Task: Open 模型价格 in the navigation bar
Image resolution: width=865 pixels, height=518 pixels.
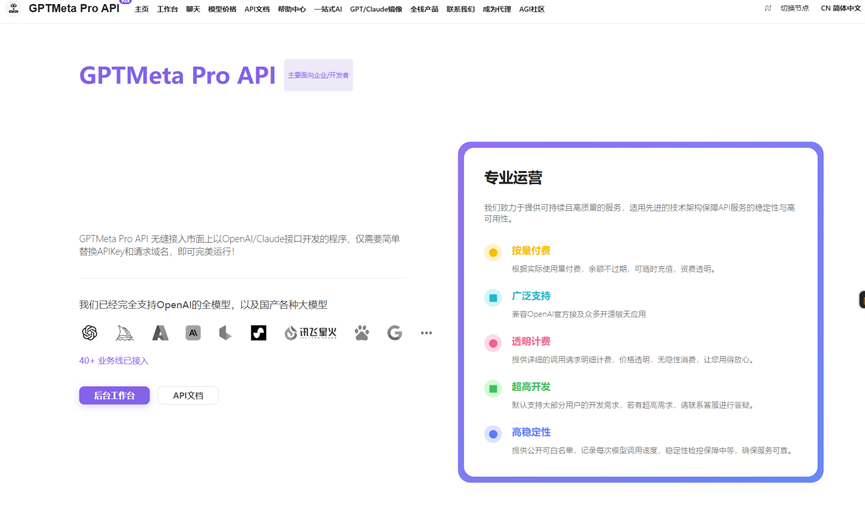Action: click(x=222, y=9)
